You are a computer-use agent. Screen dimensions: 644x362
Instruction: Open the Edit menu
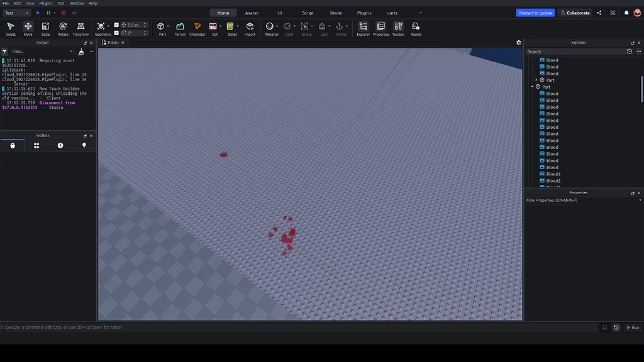click(17, 3)
